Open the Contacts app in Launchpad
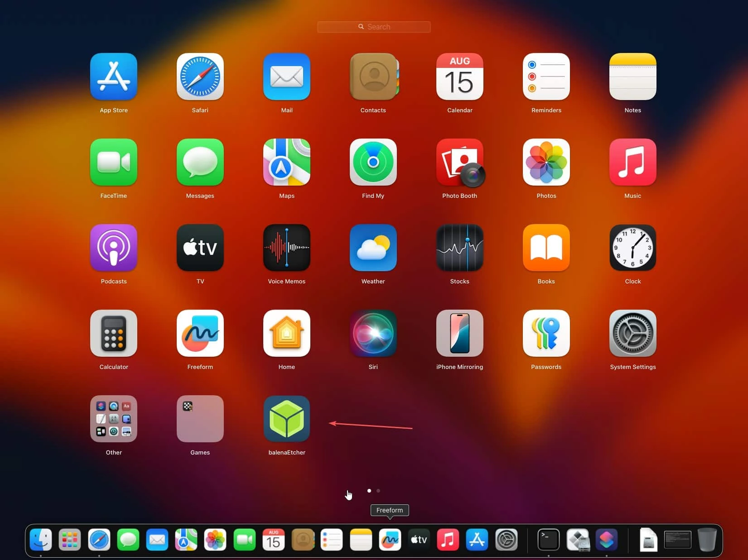This screenshot has height=560, width=748. pos(373,77)
